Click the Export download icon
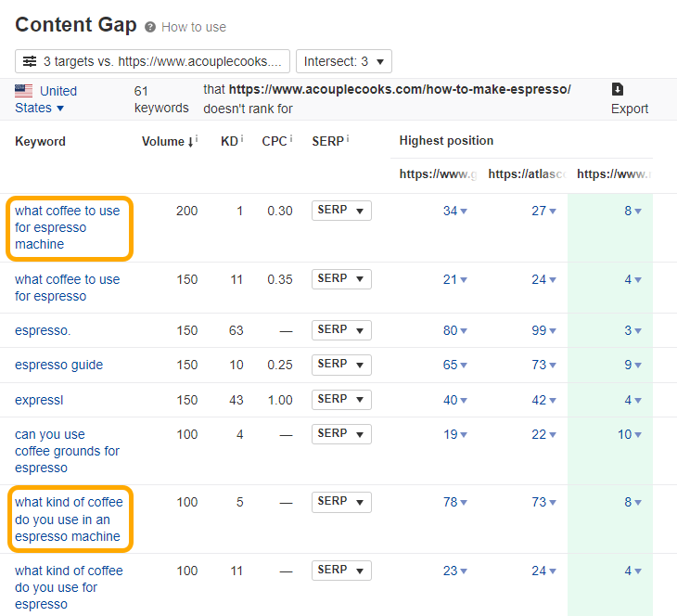This screenshot has width=677, height=616. pyautogui.click(x=618, y=90)
